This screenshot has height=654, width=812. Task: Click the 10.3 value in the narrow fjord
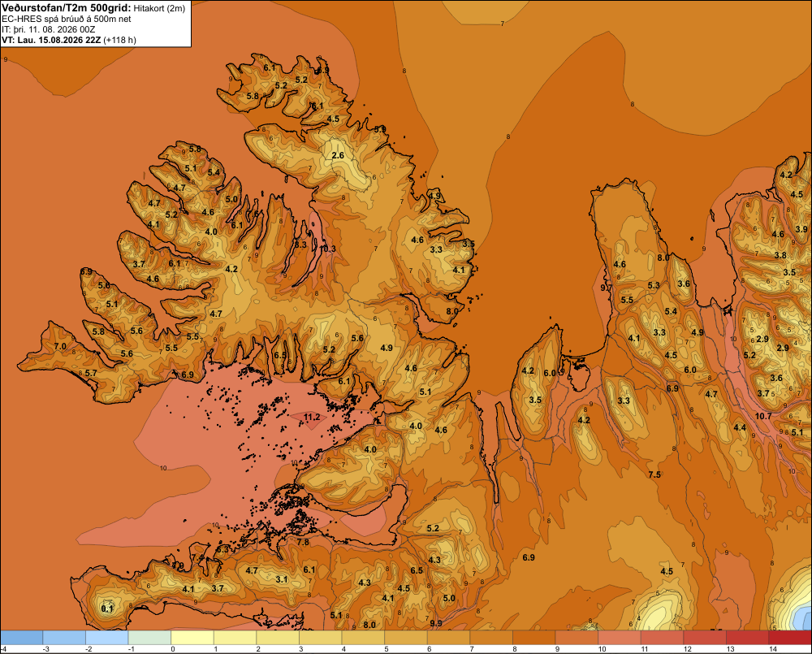(328, 249)
